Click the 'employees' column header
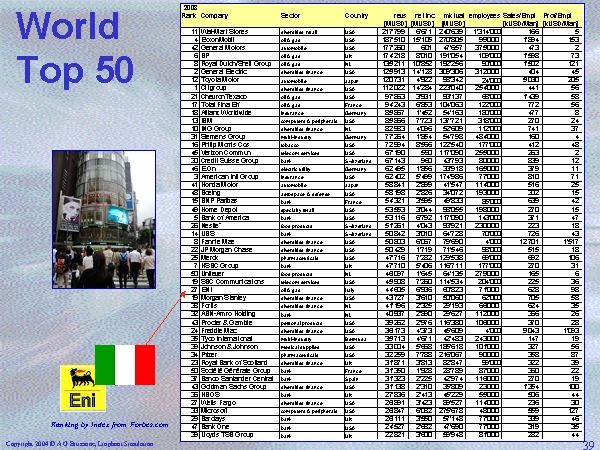This screenshot has width=600, height=450. (x=484, y=16)
